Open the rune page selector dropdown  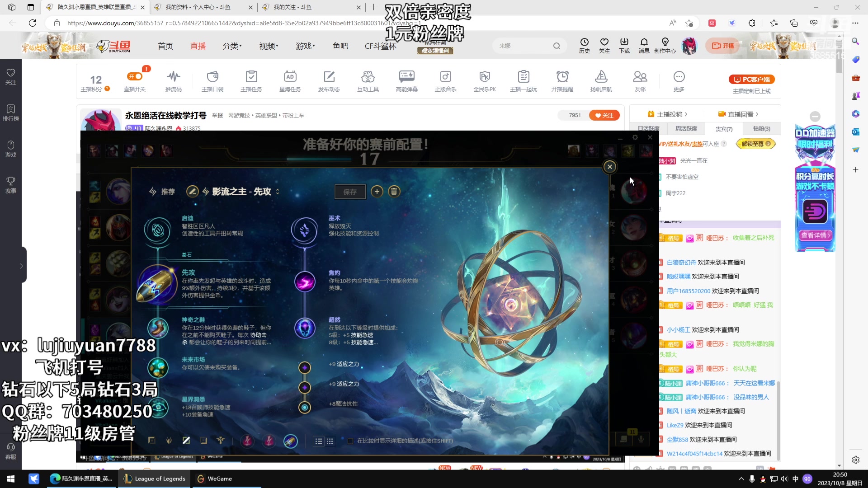coord(278,192)
